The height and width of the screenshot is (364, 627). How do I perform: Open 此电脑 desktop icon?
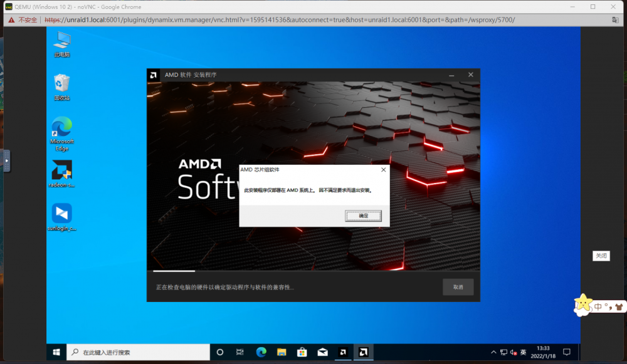[x=62, y=44]
